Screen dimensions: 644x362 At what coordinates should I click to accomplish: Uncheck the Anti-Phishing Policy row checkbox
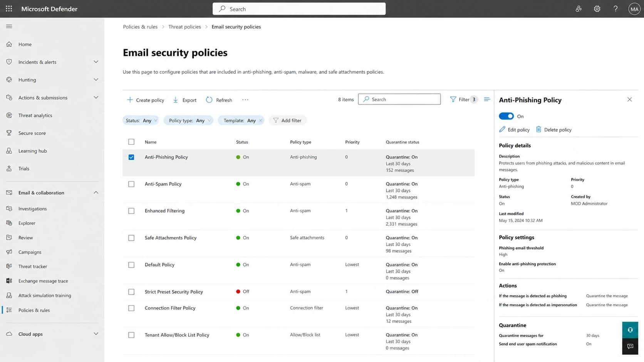[x=131, y=157]
